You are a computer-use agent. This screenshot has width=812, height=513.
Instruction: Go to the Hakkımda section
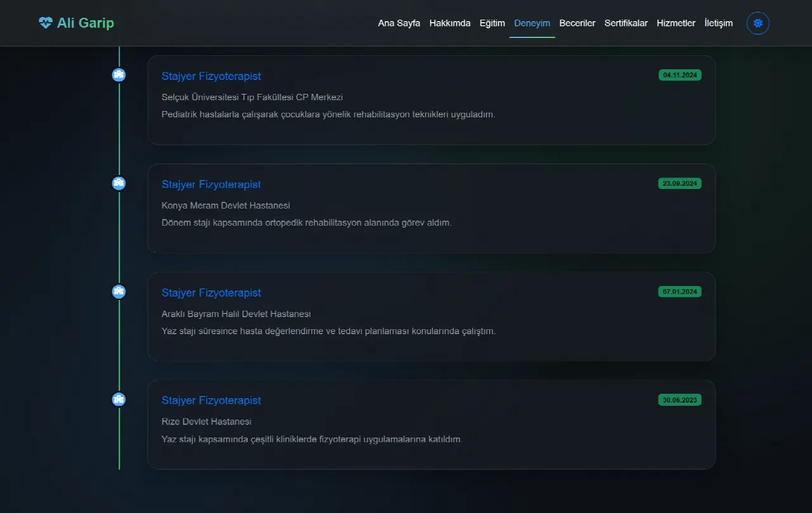(450, 23)
